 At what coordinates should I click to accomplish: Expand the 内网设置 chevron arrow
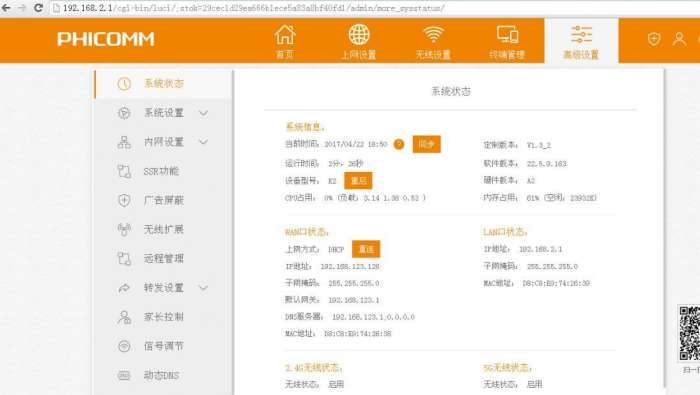[x=203, y=142]
